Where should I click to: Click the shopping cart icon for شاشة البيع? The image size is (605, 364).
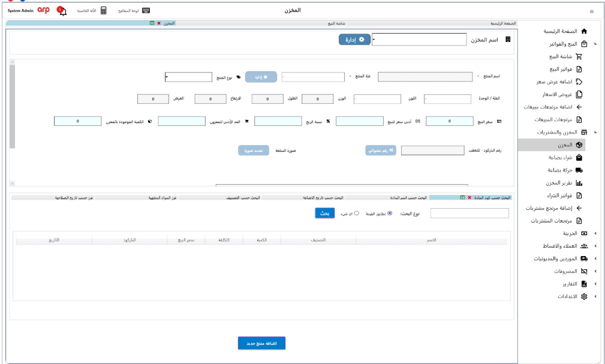(x=579, y=56)
